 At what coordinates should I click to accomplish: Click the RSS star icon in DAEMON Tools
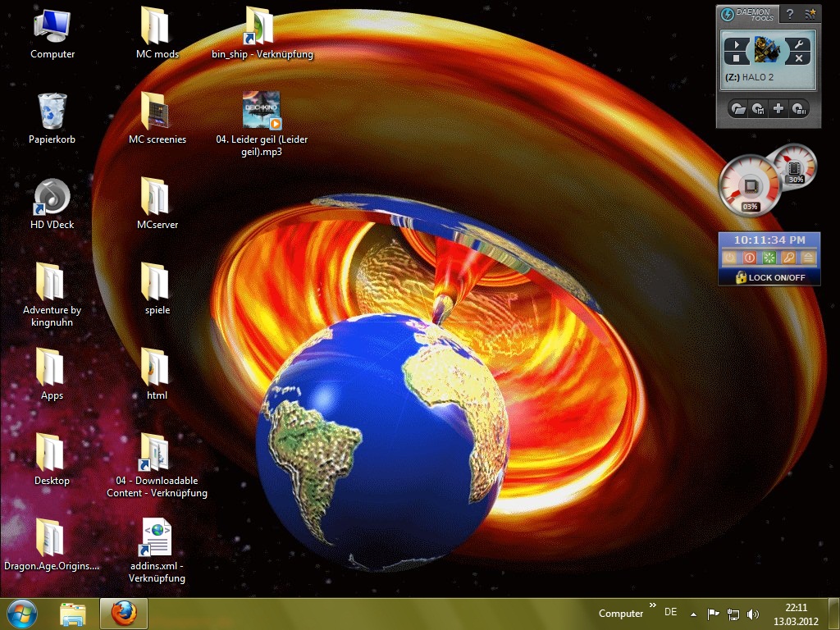810,14
